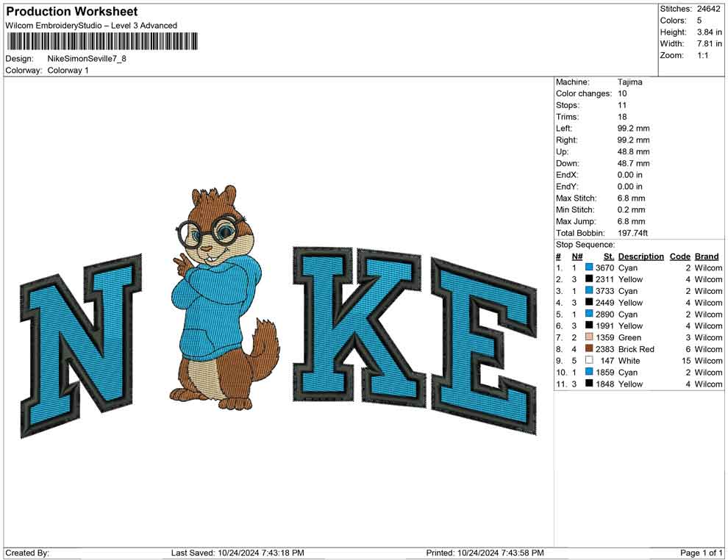Click the black swatch beside stitch 2449

tap(589, 302)
